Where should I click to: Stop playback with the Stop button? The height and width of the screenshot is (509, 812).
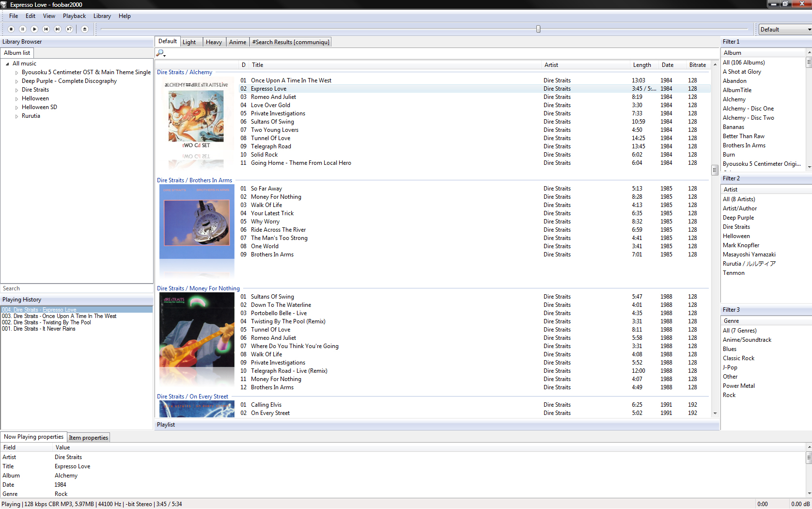pos(11,29)
